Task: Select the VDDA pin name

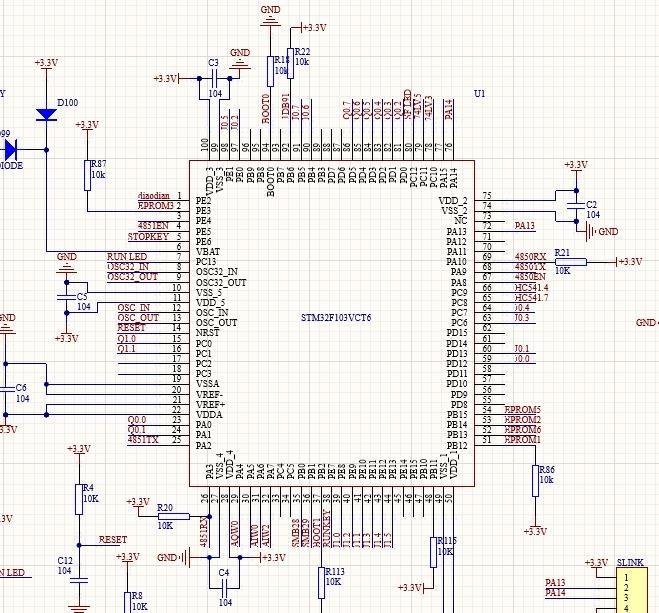Action: pyautogui.click(x=209, y=415)
